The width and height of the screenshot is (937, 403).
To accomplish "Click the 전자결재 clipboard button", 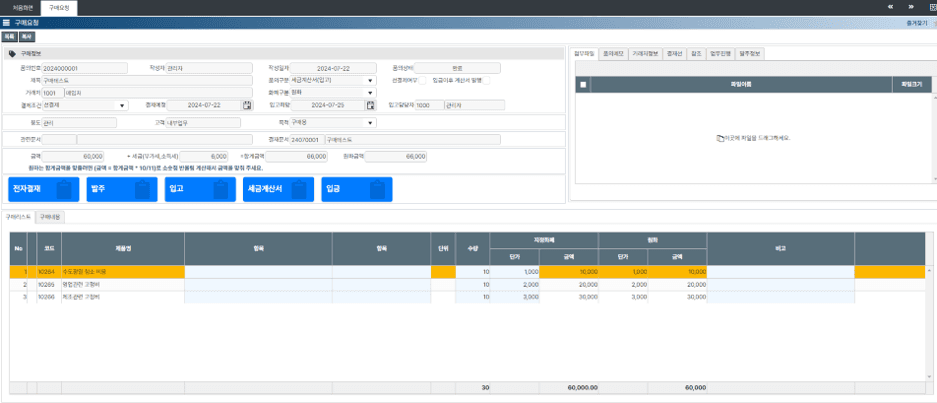I will [x=43, y=189].
